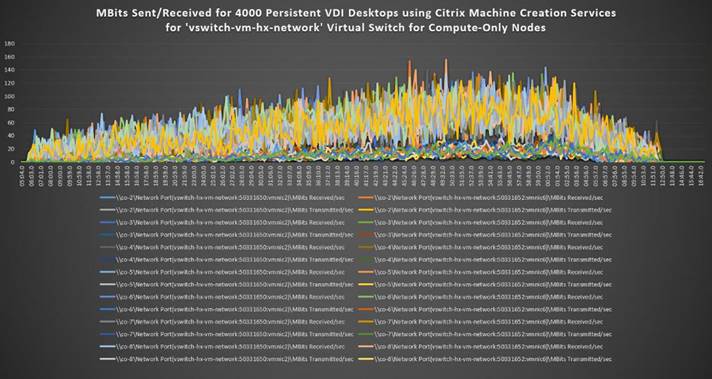Select legend entry co-5 vmnic2 MBits Received/sec
Viewport: 712px width, 379px height.
(x=222, y=272)
